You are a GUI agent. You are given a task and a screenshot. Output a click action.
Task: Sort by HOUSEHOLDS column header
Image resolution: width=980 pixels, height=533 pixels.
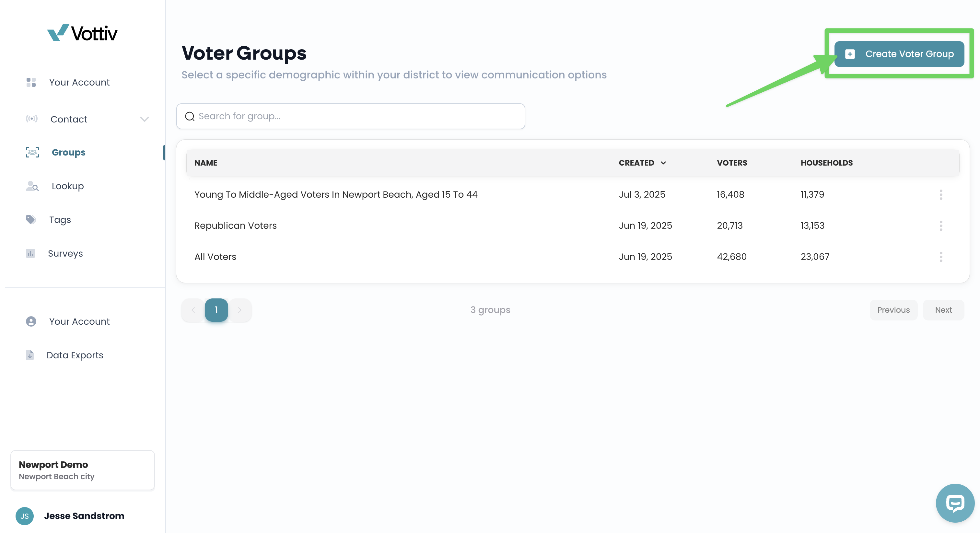coord(826,163)
